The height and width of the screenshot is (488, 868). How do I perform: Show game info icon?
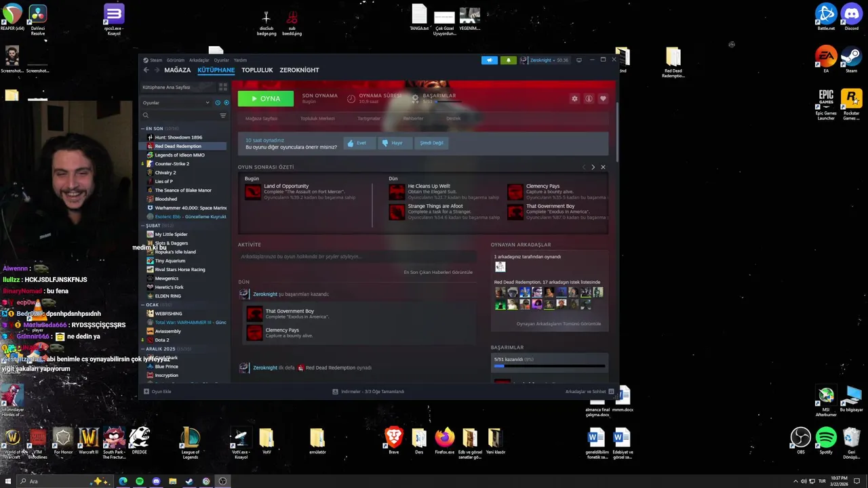pos(589,98)
